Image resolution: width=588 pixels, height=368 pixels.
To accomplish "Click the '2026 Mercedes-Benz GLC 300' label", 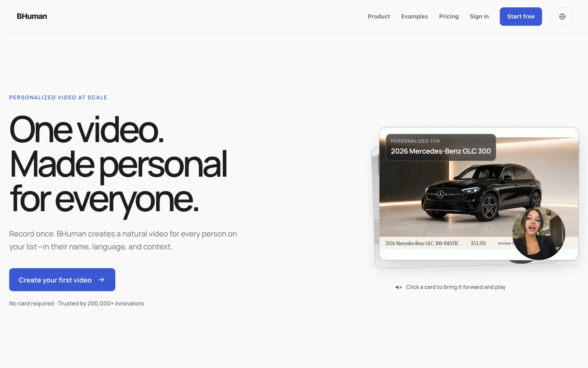I will pos(441,151).
